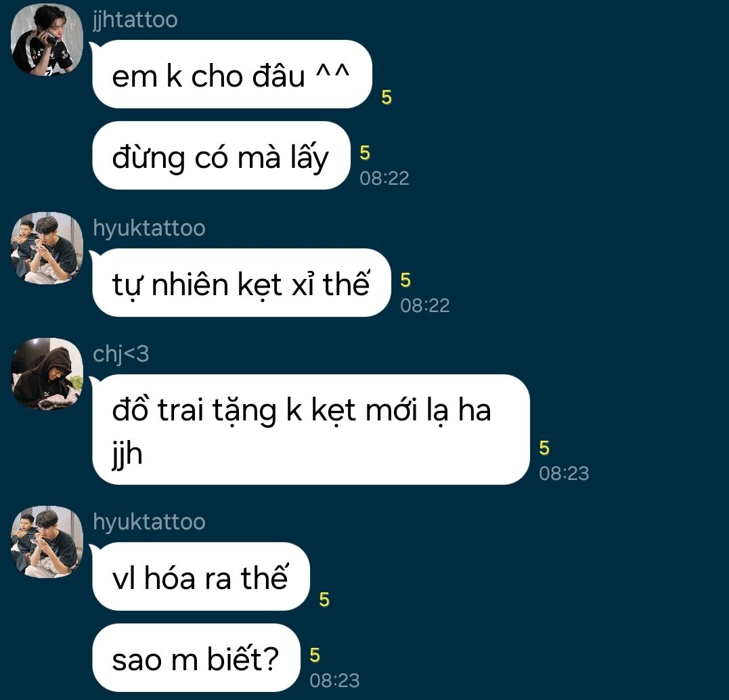Open jjhtattoo's profile picture
This screenshot has width=729, height=700.
pos(47,39)
